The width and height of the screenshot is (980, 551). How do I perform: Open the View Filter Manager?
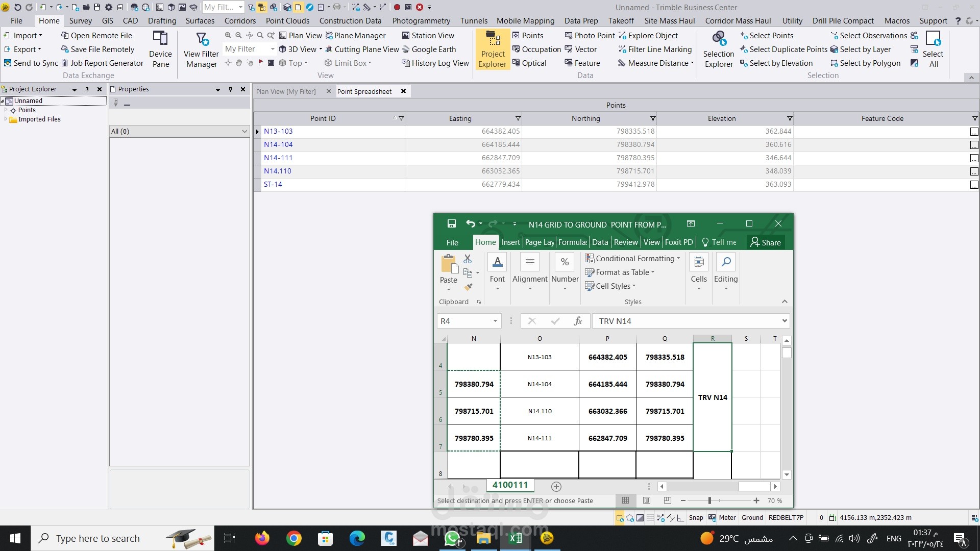click(x=201, y=49)
